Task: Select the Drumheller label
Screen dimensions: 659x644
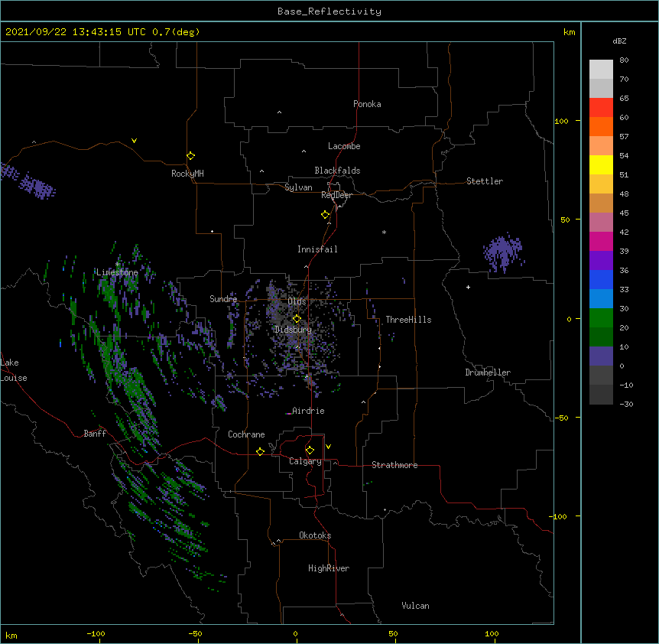Action: [488, 372]
